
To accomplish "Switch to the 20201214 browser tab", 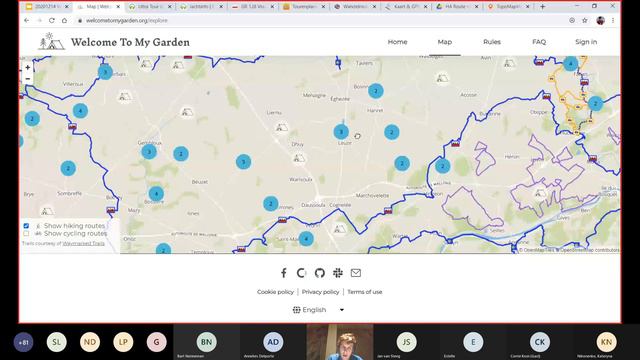I will [x=46, y=7].
